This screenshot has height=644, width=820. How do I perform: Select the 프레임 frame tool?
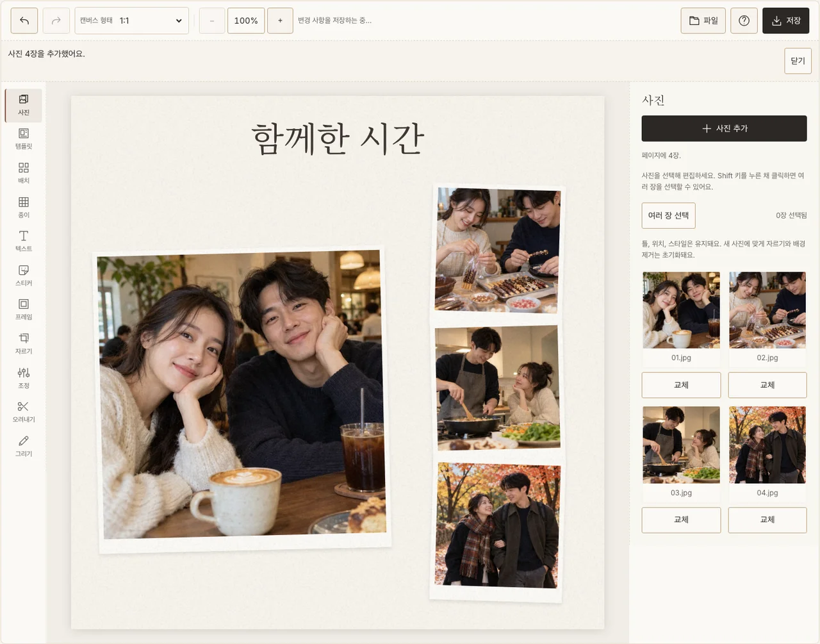[x=24, y=310]
